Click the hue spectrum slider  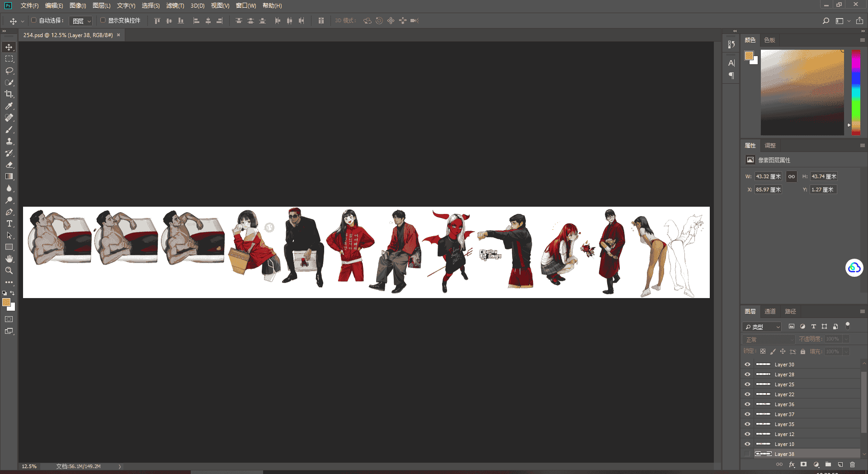point(856,92)
